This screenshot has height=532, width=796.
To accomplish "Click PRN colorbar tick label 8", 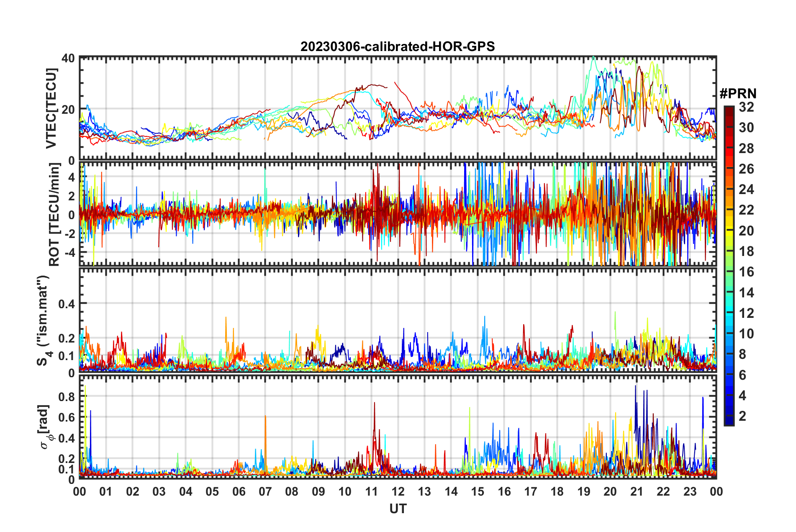I will click(x=742, y=354).
